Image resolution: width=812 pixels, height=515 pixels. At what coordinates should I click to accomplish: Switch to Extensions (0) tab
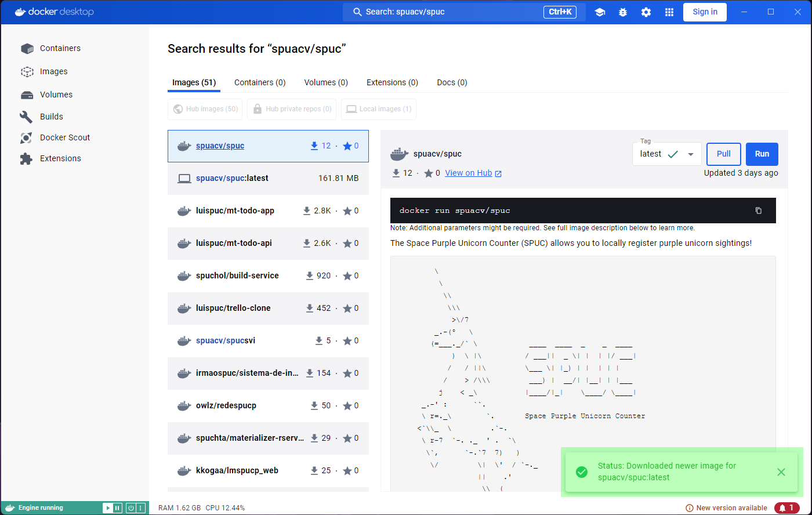point(392,82)
